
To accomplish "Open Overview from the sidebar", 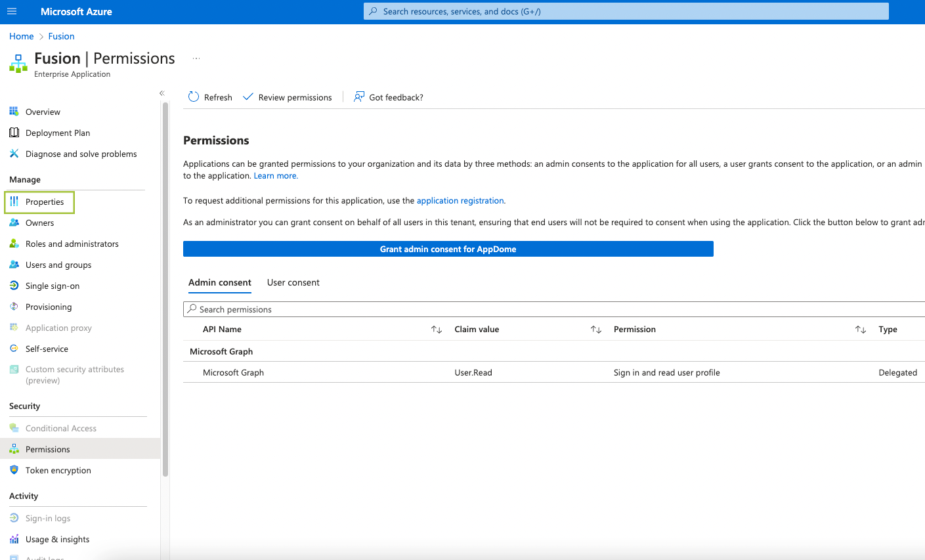I will pos(43,112).
